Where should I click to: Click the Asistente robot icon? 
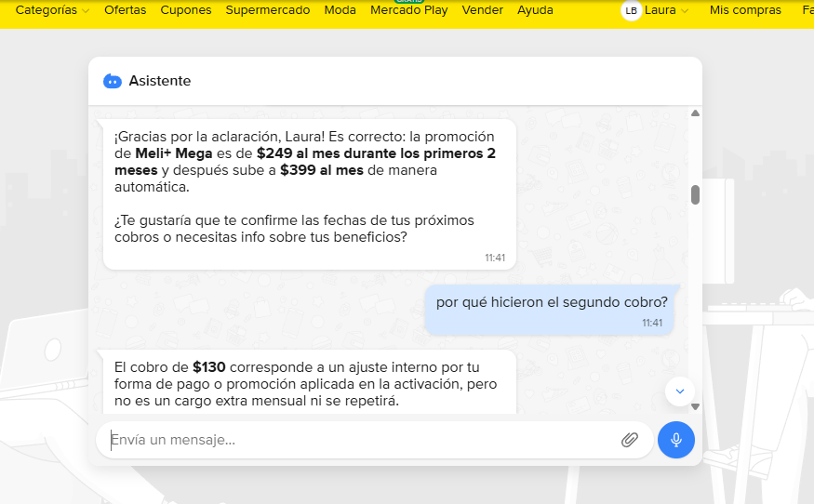(113, 82)
